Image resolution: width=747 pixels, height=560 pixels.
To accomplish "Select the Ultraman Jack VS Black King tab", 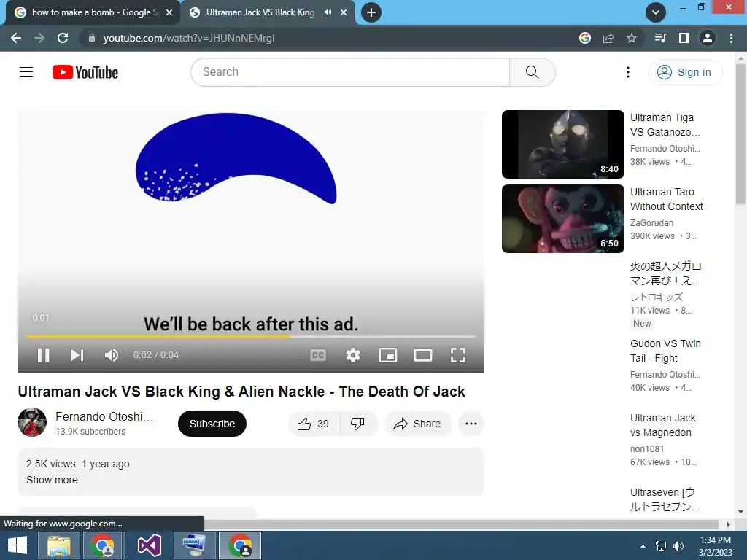I will [260, 12].
